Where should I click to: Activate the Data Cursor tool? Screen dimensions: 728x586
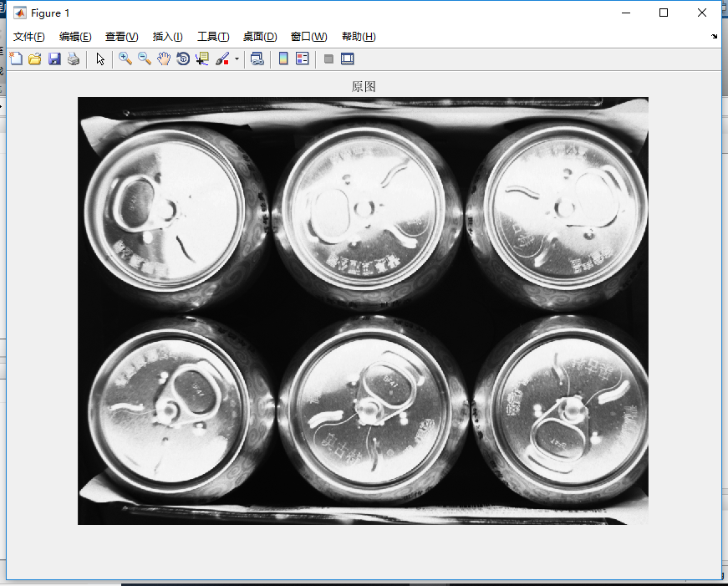point(202,59)
